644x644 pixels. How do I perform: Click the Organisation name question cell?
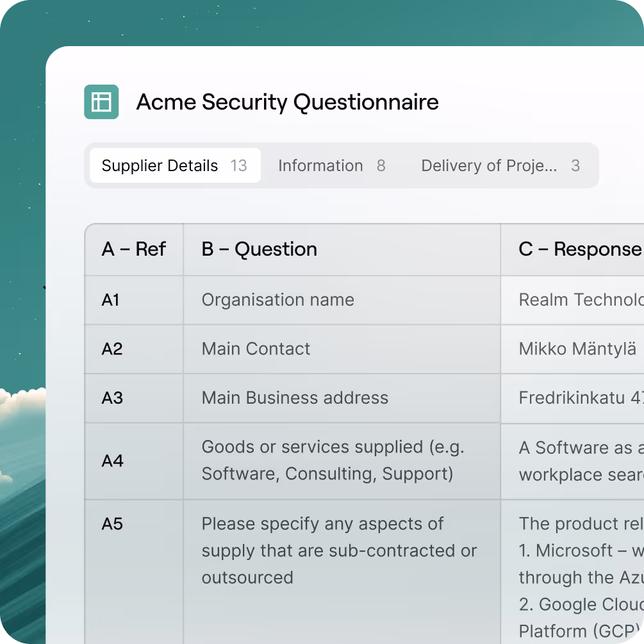(x=278, y=300)
